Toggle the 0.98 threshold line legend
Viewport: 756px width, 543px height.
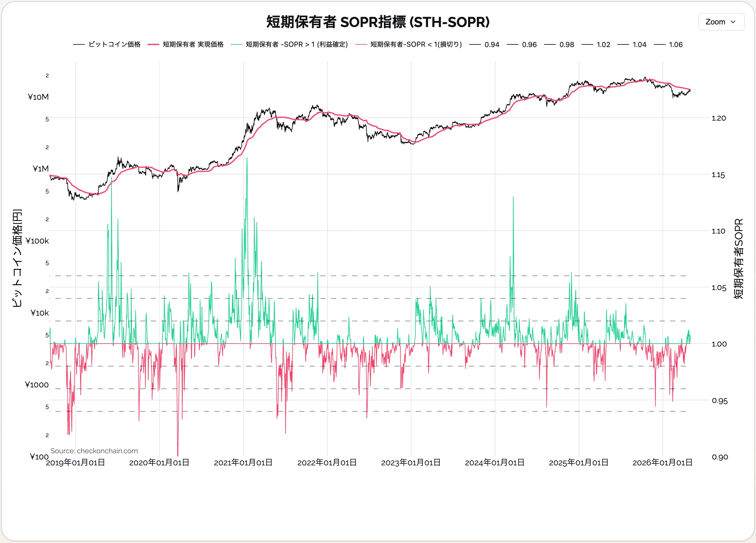coord(566,45)
